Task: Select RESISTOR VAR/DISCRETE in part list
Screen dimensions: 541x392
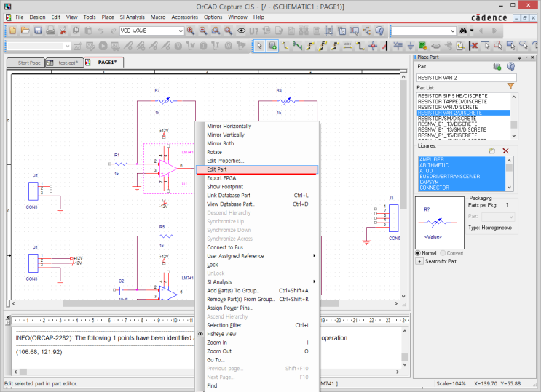Action: click(448, 107)
